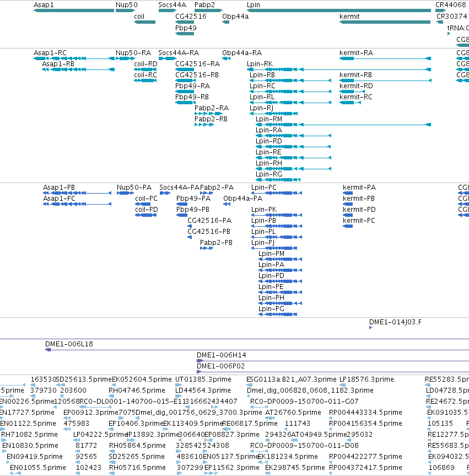Click protein Pbp49-PA label
This screenshot has height=476, width=469.
[x=193, y=199]
